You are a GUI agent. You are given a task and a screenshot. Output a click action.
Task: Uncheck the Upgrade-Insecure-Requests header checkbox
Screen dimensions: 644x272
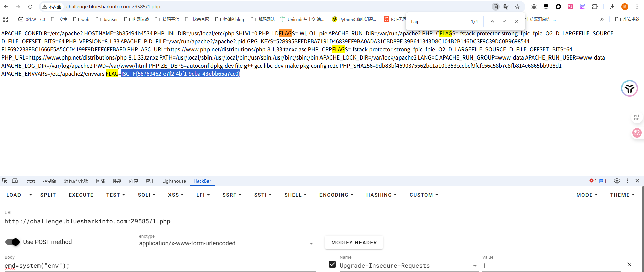coord(332,265)
